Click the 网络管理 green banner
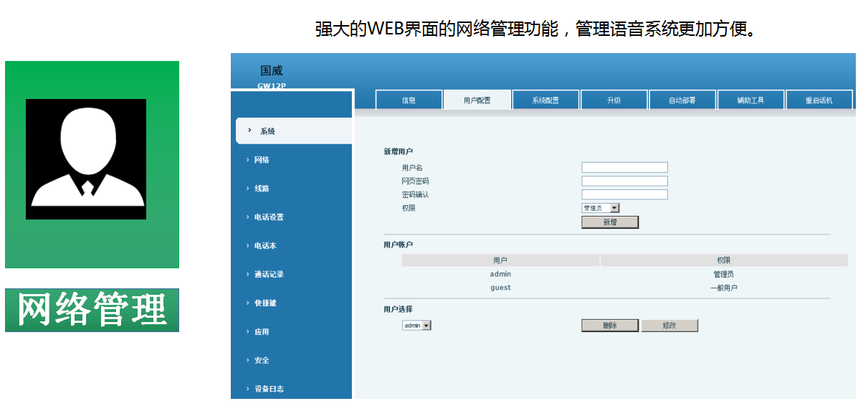The width and height of the screenshot is (868, 406). 92,311
